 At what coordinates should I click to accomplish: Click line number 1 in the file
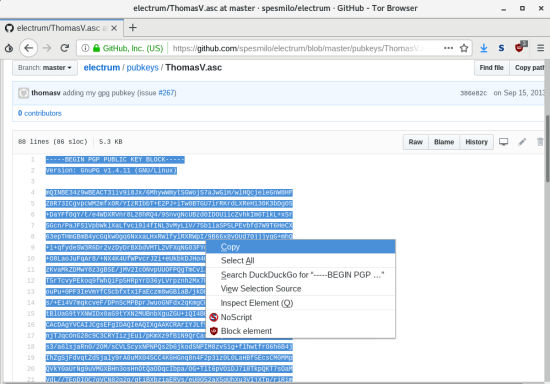coord(33,160)
